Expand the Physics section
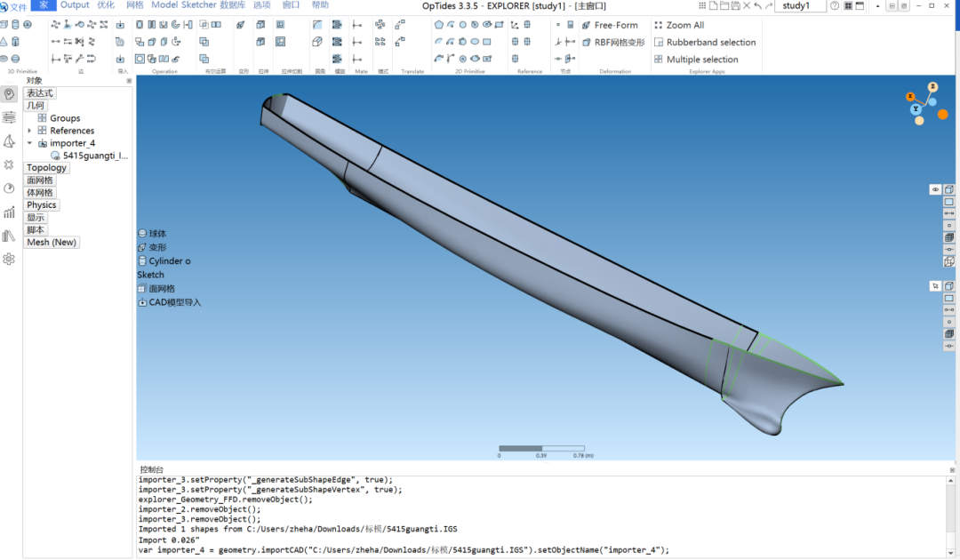Viewport: 960px width, 560px height. 42,205
